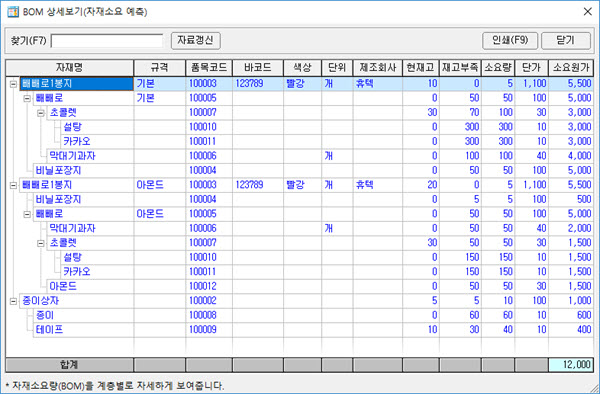Click the 재고부족 column header
This screenshot has width=600, height=394.
click(461, 68)
